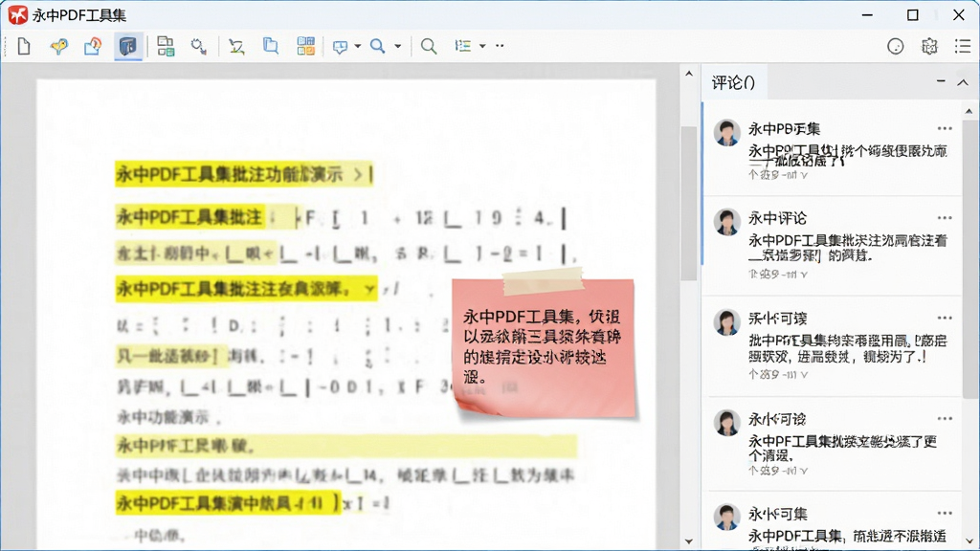This screenshot has height=551, width=980.
Task: Click the pink sticky note annotation
Action: pyautogui.click(x=544, y=348)
